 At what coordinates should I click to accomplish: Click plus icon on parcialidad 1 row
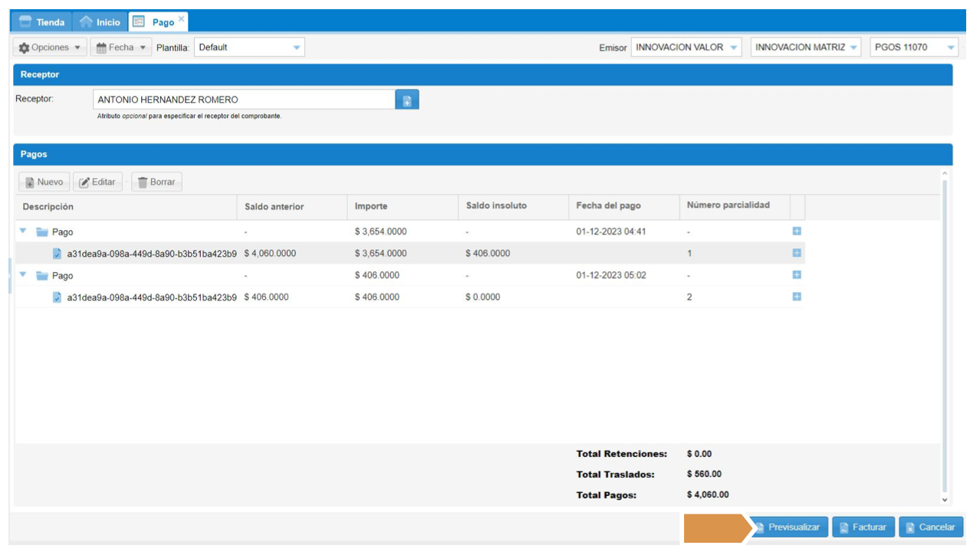point(797,253)
